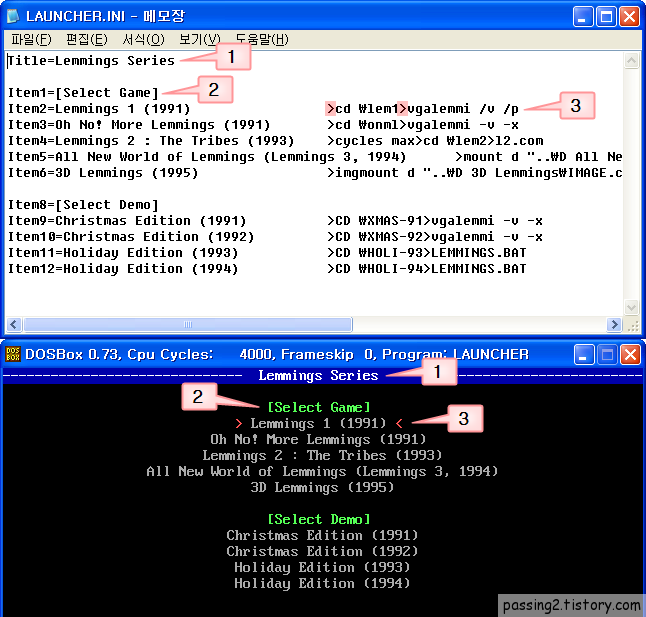Close the DOSBox window

(x=630, y=355)
